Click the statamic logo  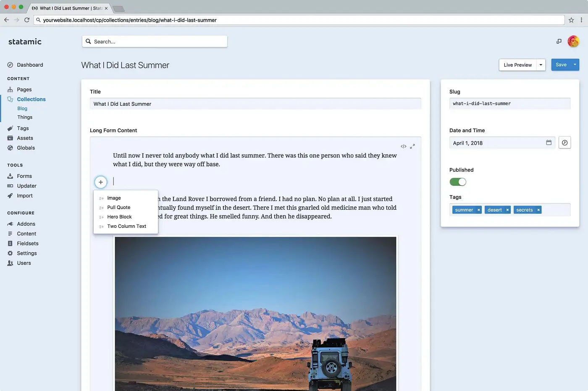click(25, 42)
